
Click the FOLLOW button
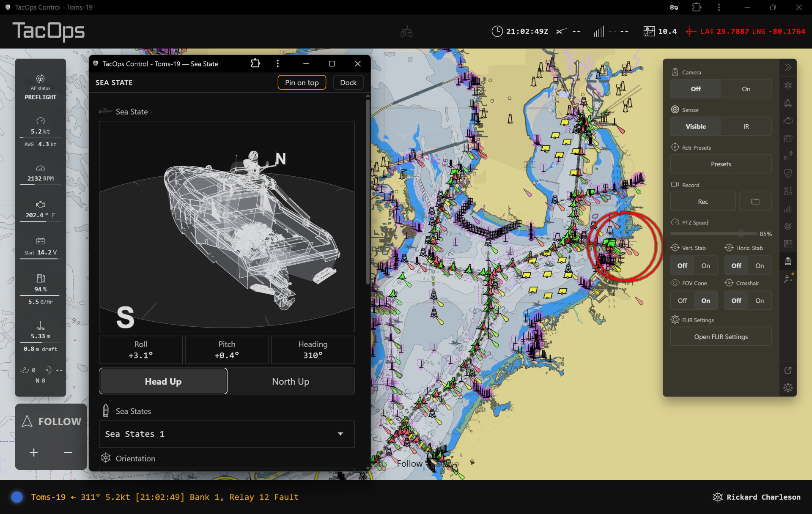pos(51,421)
